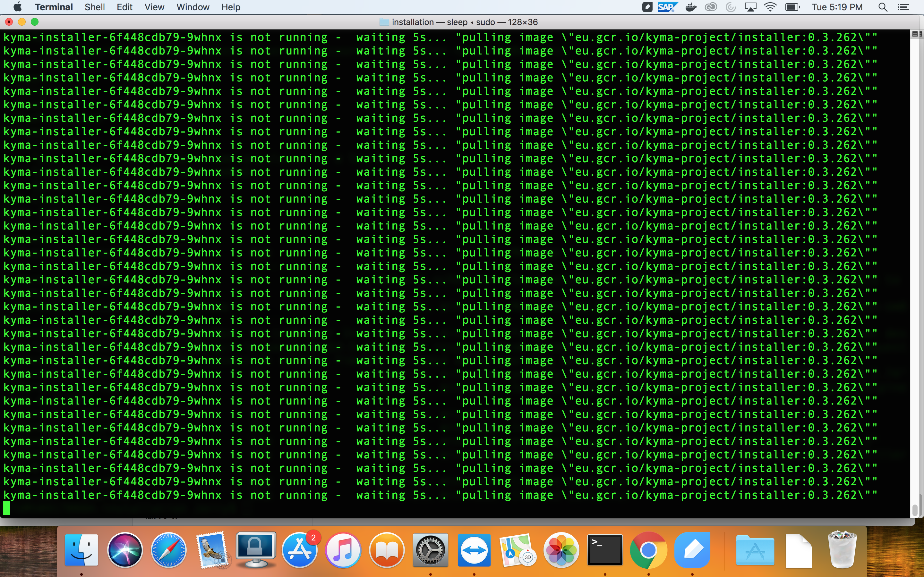The width and height of the screenshot is (924, 577).
Task: Launch System Preferences from the Dock
Action: [431, 550]
